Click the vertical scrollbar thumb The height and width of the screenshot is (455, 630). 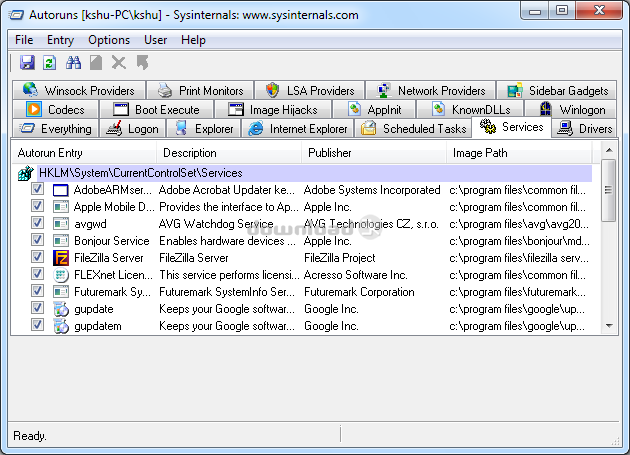click(x=609, y=191)
